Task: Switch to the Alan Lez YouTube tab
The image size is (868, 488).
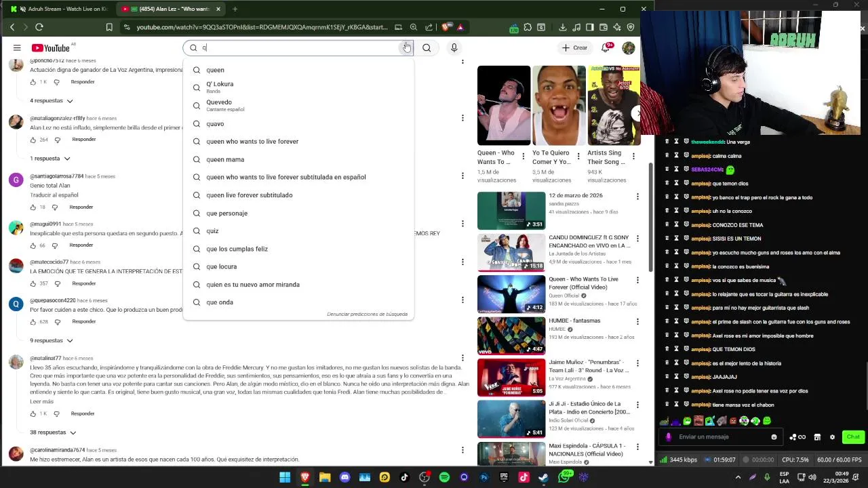Action: point(170,9)
